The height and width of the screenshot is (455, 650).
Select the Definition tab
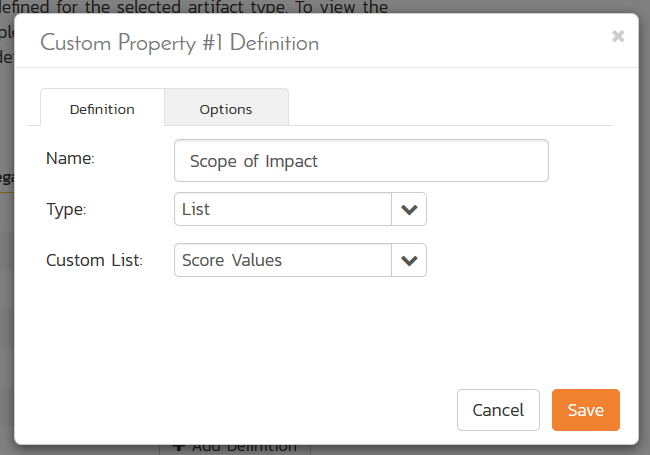[102, 108]
